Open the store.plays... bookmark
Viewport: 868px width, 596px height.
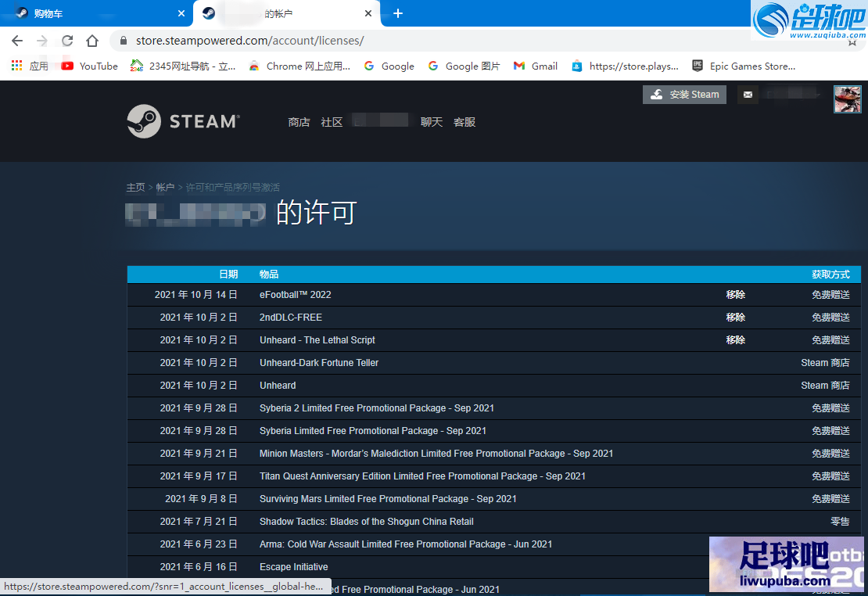point(625,66)
